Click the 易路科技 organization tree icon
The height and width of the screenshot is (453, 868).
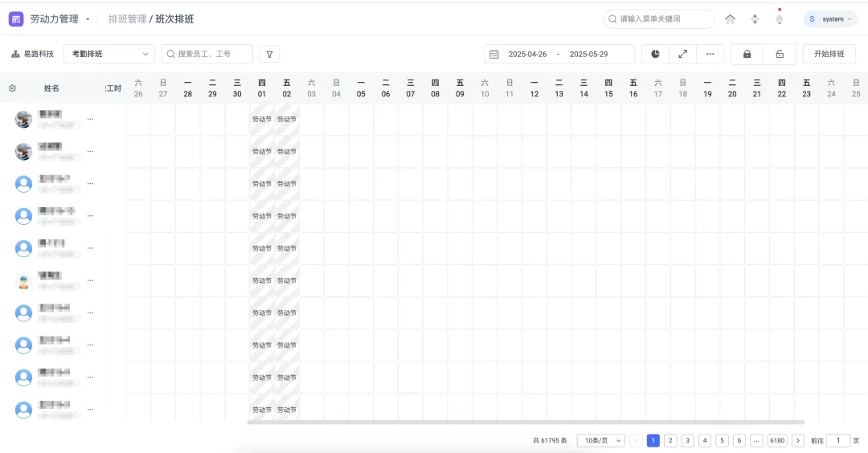pyautogui.click(x=15, y=55)
